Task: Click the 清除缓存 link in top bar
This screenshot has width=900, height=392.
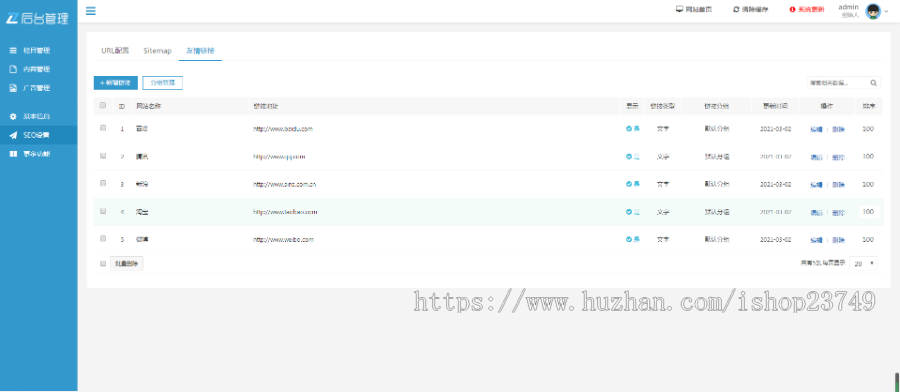Action: coord(750,10)
